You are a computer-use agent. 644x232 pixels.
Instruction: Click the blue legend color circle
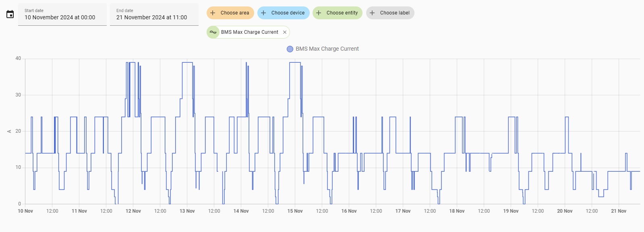click(290, 49)
